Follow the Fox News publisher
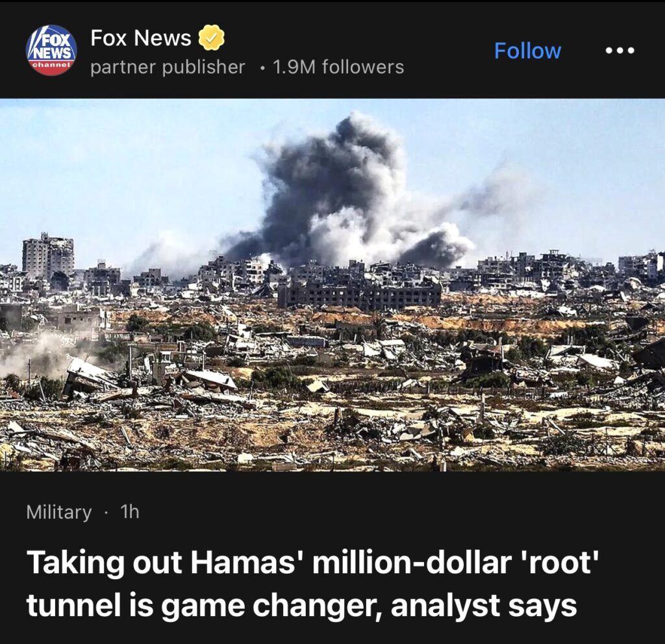Image resolution: width=665 pixels, height=644 pixels. [x=527, y=51]
